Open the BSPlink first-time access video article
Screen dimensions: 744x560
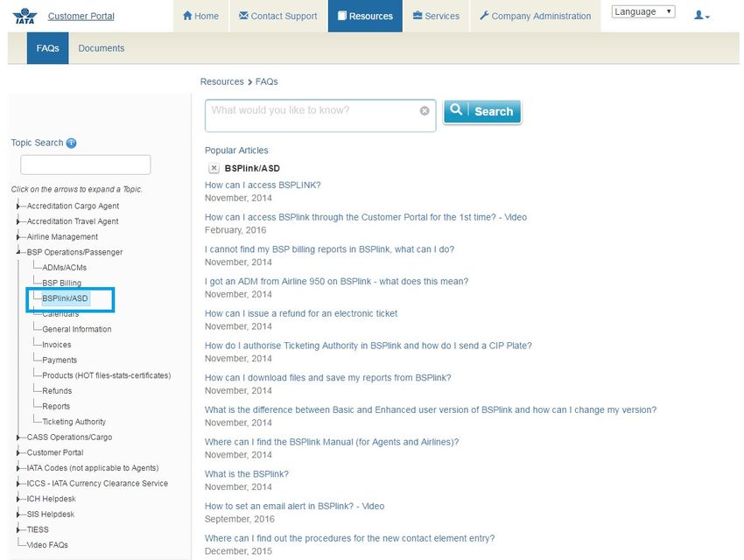(366, 217)
